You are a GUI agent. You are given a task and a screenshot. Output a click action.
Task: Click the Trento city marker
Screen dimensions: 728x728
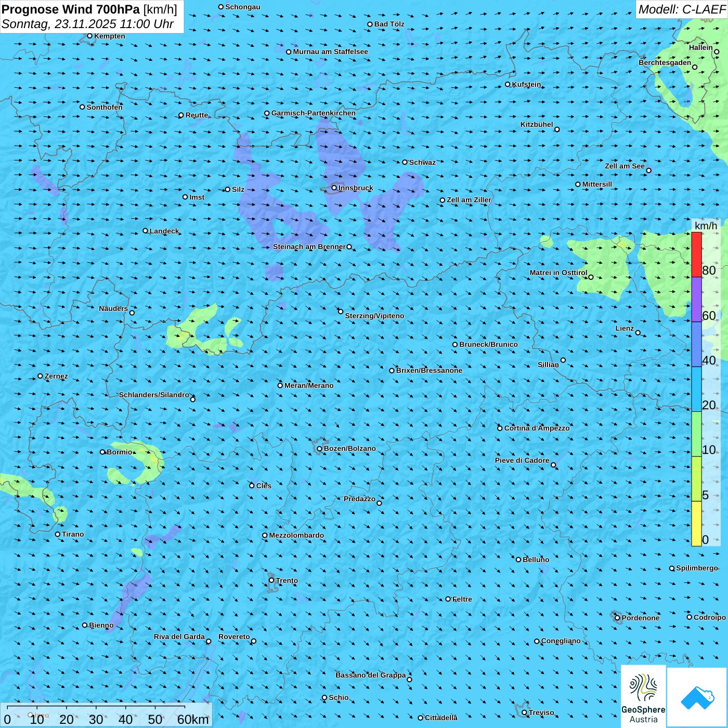(x=271, y=580)
